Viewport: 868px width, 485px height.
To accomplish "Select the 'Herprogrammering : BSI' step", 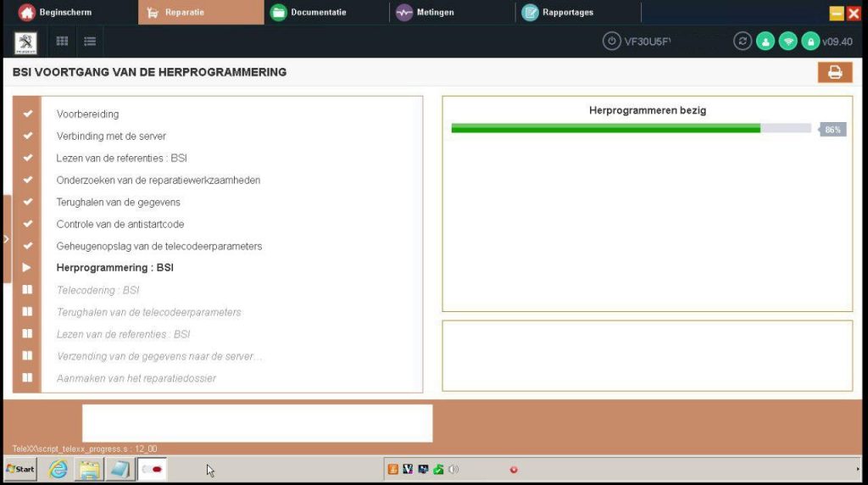I will 114,268.
